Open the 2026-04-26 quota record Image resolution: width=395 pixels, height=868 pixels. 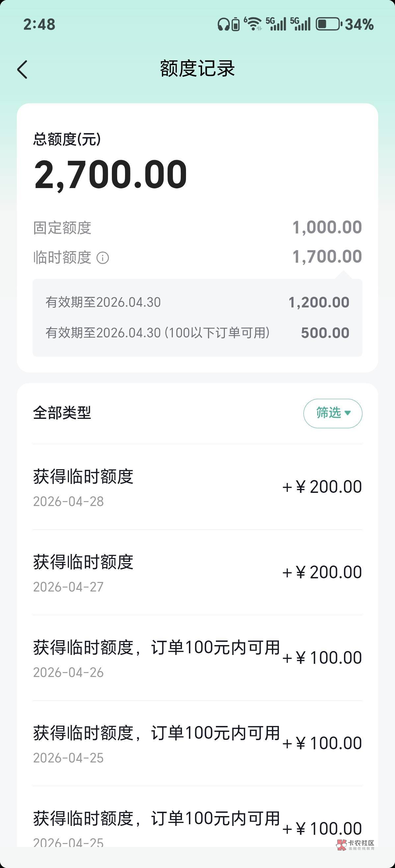pos(197,658)
